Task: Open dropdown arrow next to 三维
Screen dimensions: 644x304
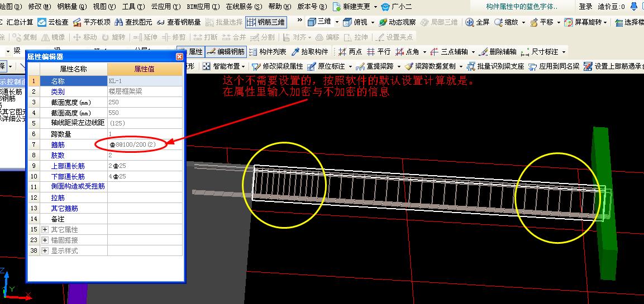Action: coord(337,22)
